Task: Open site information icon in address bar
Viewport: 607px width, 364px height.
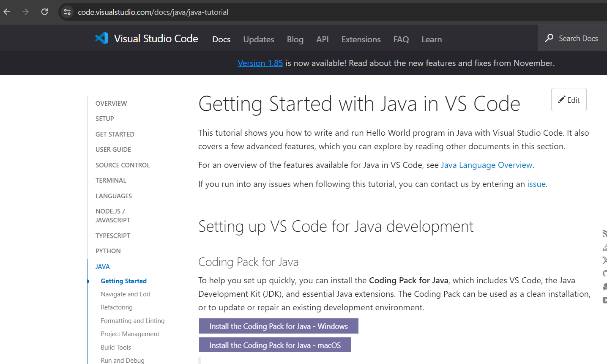Action: click(67, 12)
